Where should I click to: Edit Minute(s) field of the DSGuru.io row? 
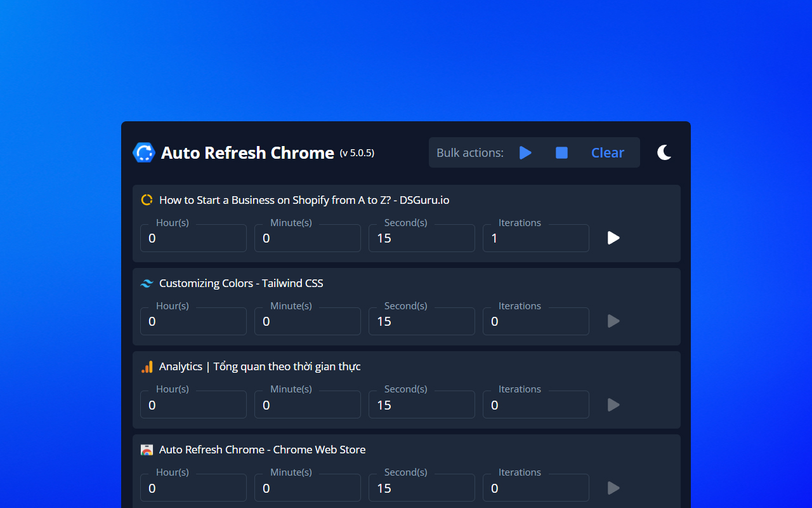tap(308, 238)
